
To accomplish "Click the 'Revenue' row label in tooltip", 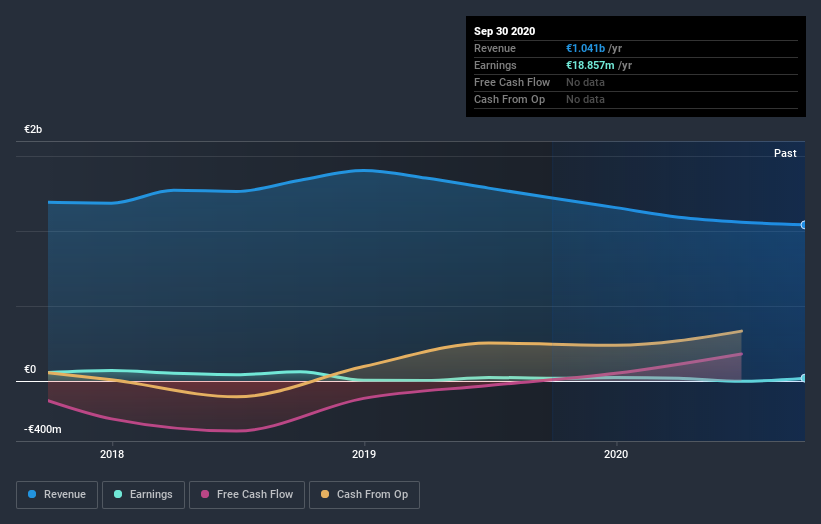I will coord(495,48).
